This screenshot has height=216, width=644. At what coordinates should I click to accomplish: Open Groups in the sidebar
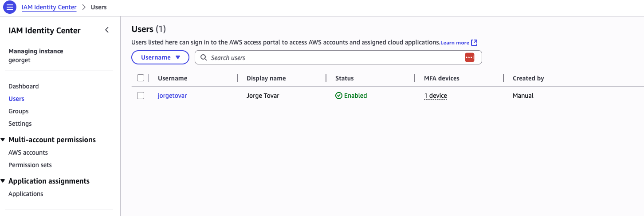click(19, 111)
